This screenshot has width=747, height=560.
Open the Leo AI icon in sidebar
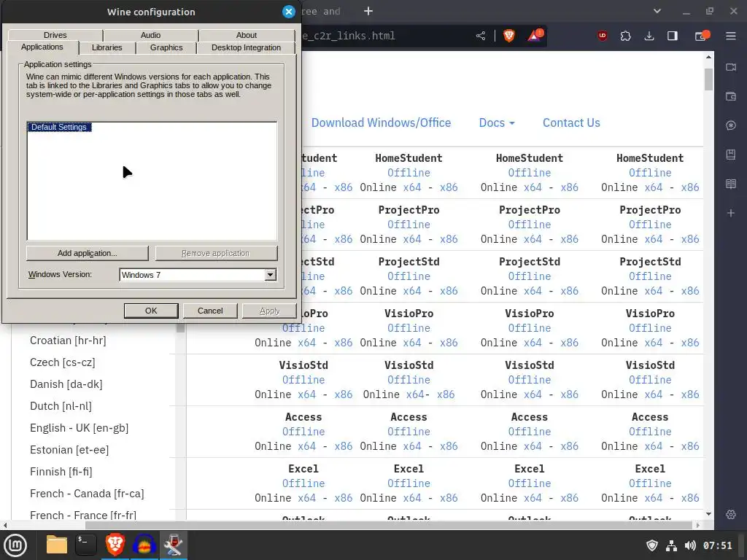pos(731,125)
